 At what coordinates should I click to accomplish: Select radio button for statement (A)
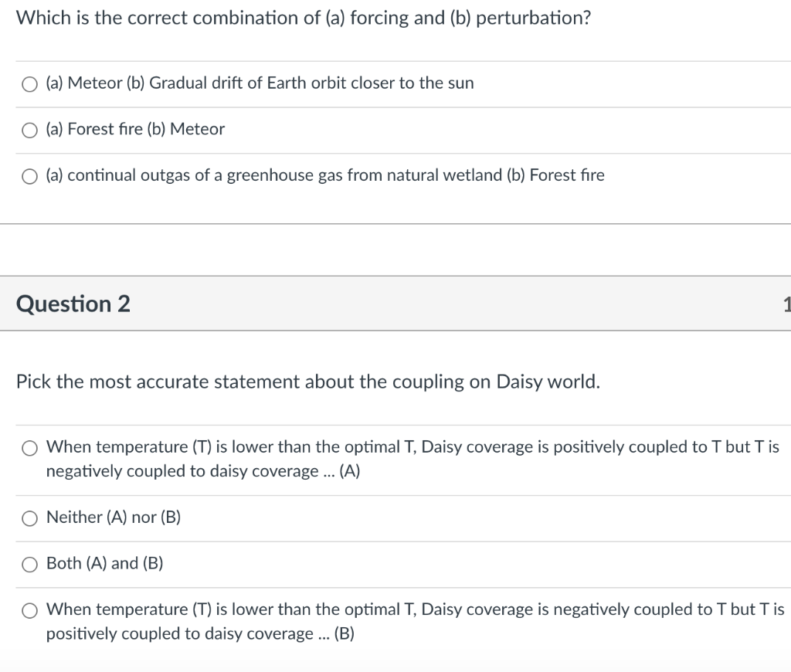pos(29,447)
